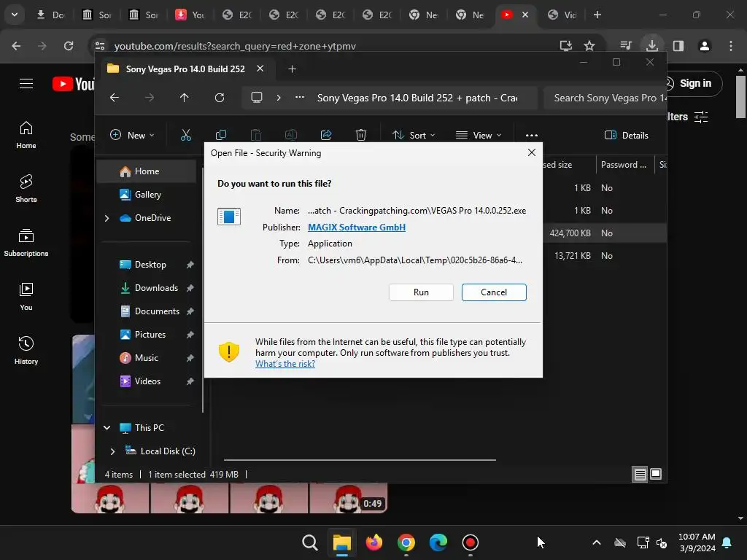
Task: Click the Search Sony Vegas Pro field
Action: (605, 98)
